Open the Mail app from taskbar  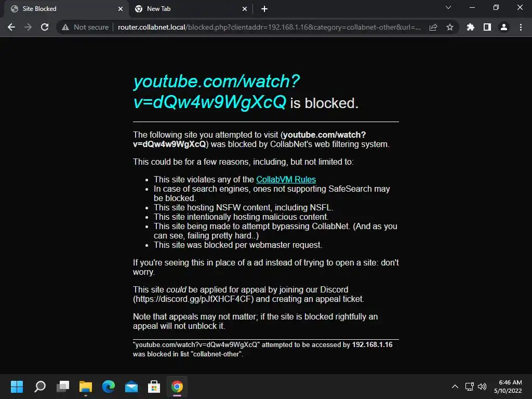click(x=131, y=387)
